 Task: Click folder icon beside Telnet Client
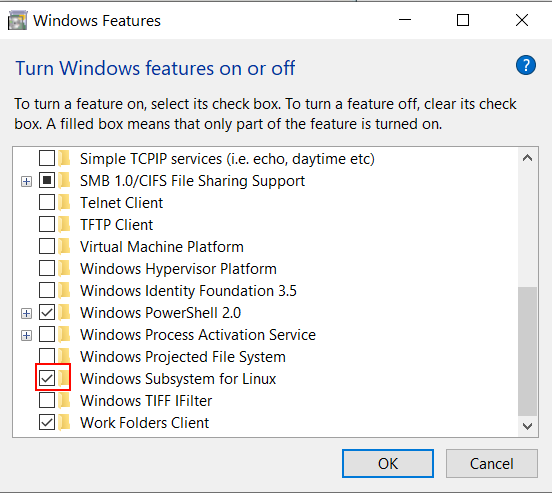pos(64,202)
